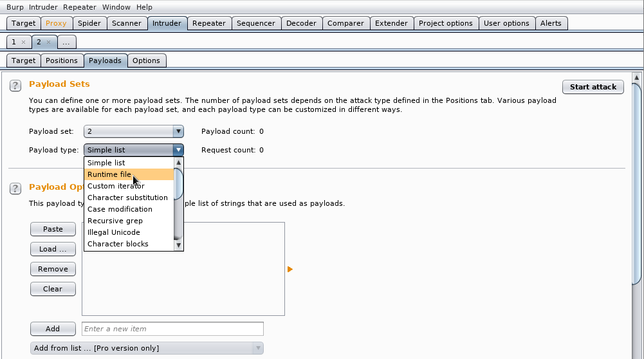Close Intruder attack tab 1
The image size is (644, 359).
[23, 42]
